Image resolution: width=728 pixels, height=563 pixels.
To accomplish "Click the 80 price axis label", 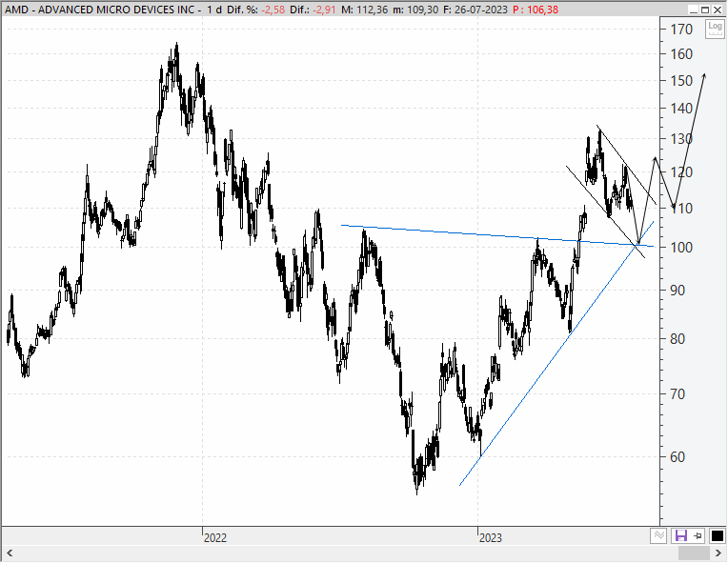I will tap(677, 339).
